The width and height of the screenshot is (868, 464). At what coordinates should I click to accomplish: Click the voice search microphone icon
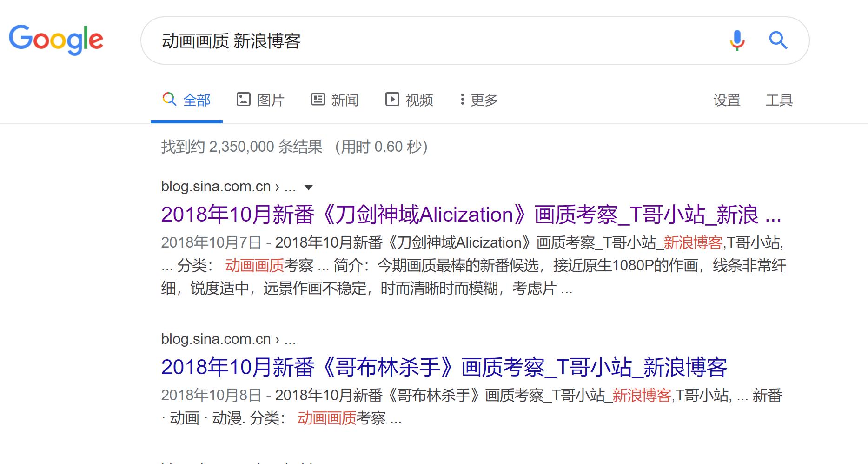click(x=737, y=41)
